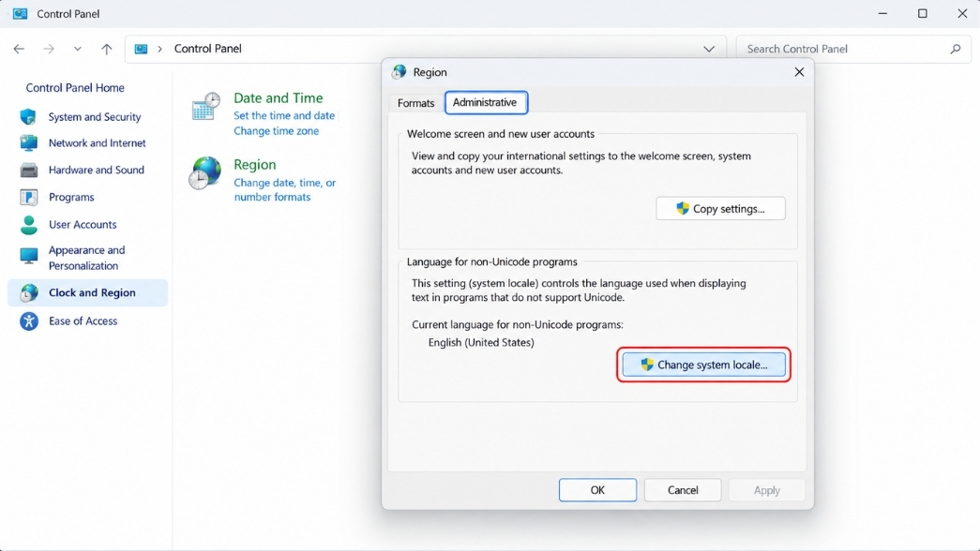Minimize the Control Panel window
Image resolution: width=980 pixels, height=551 pixels.
tap(882, 14)
